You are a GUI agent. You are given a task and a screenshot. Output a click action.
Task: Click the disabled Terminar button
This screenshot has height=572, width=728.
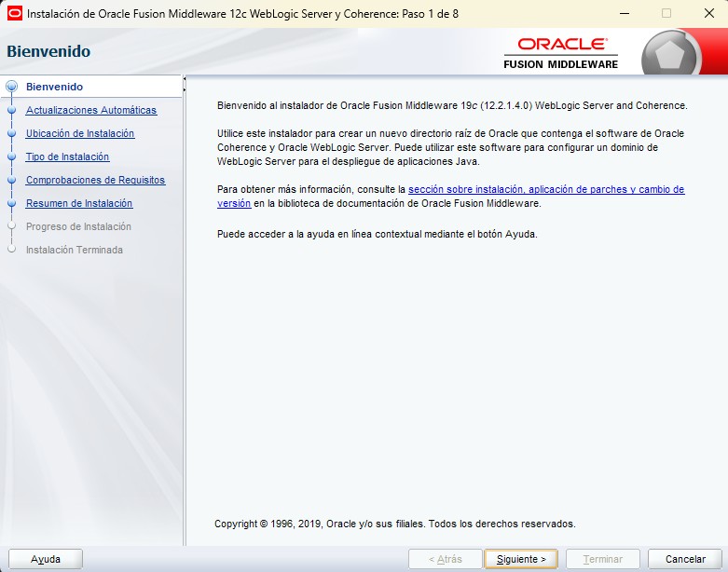click(x=603, y=559)
